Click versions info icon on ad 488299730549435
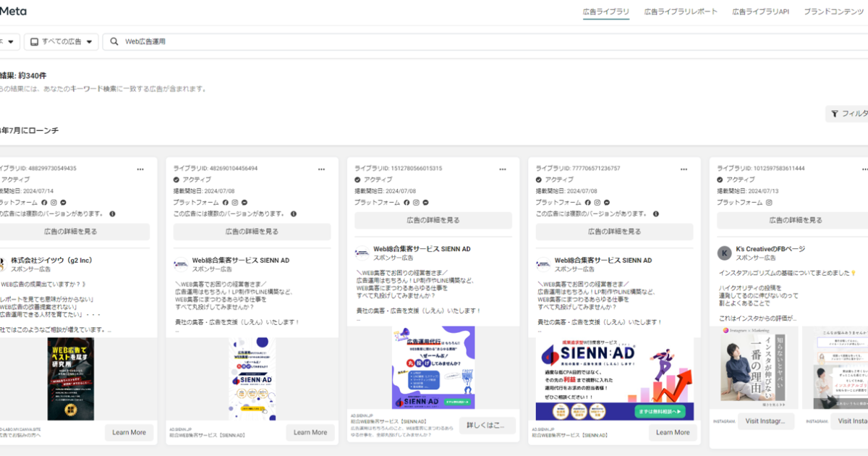868x456 pixels. [x=112, y=214]
